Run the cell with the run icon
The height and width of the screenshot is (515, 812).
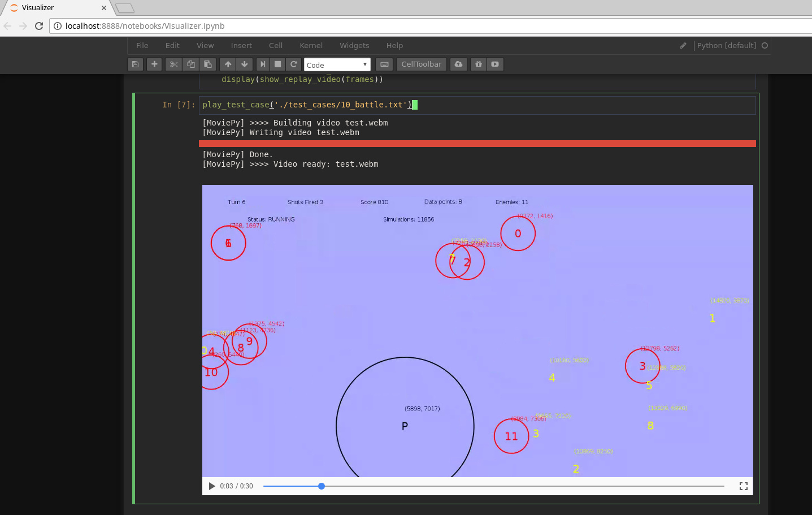point(262,64)
